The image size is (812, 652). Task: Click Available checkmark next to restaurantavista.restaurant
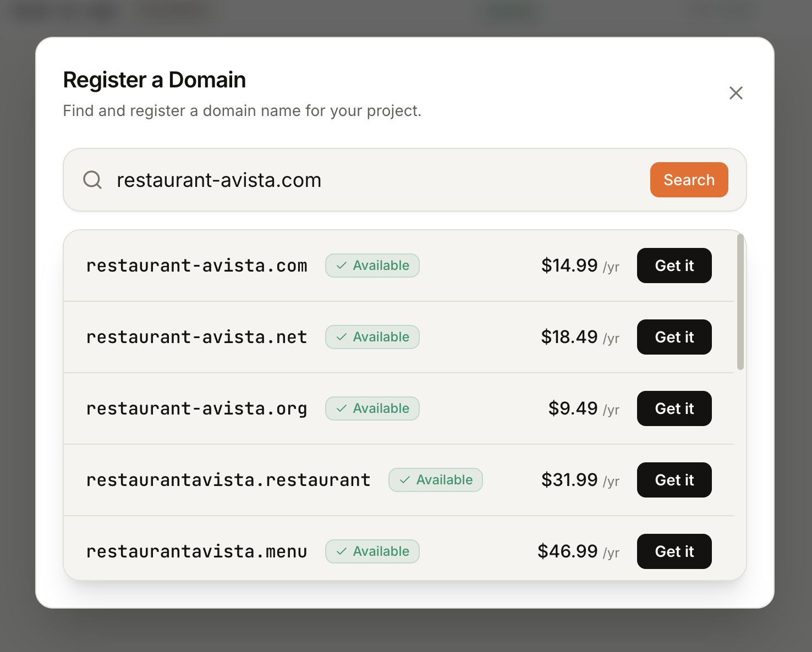(x=436, y=480)
